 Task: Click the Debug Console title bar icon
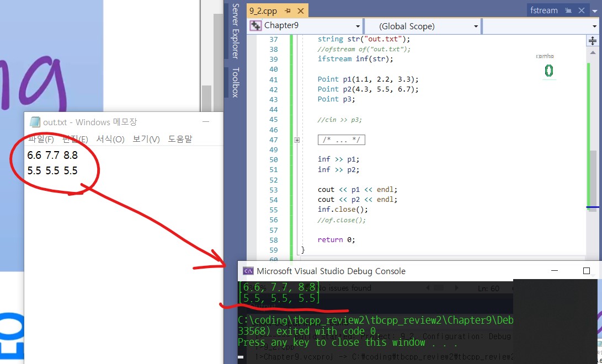[248, 271]
